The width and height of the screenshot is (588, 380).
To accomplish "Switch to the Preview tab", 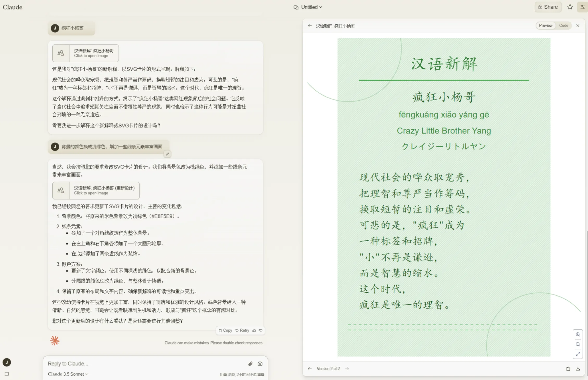I will pos(546,26).
